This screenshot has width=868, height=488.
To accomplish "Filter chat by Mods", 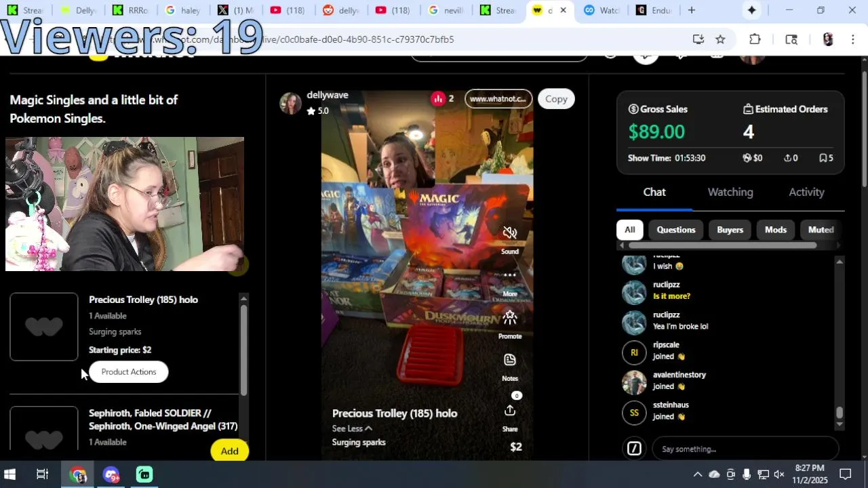I will [776, 230].
